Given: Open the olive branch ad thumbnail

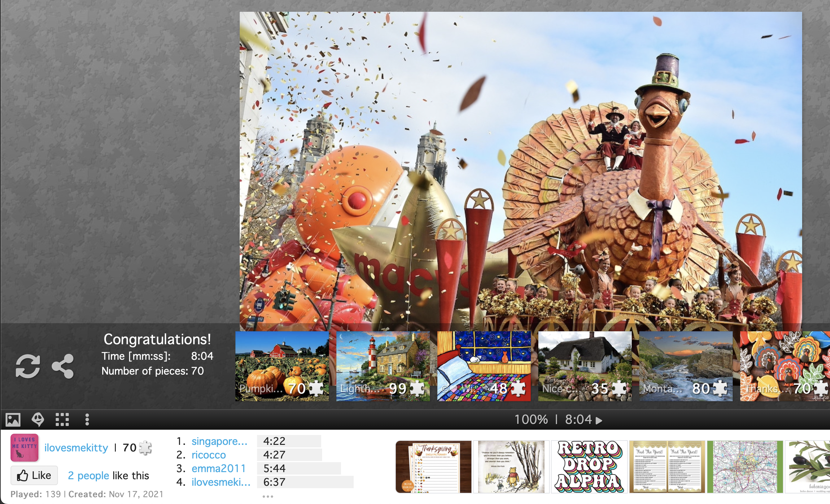Looking at the screenshot, I should click(x=807, y=467).
